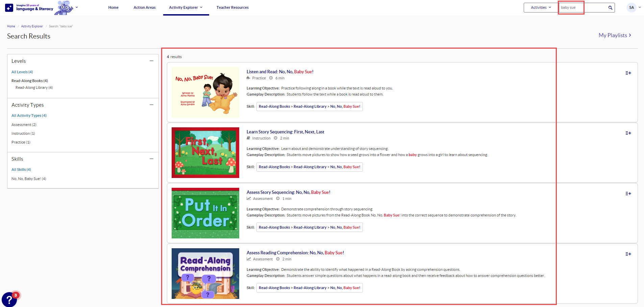Screen dimensions: 644x307
Task: Add Assess Story Sequencing to playlist
Action: (628, 194)
